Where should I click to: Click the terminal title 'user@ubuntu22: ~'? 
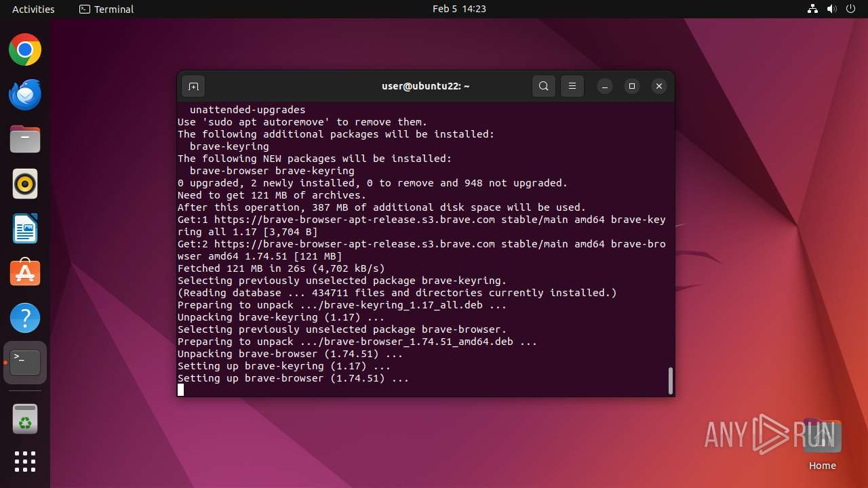click(426, 86)
